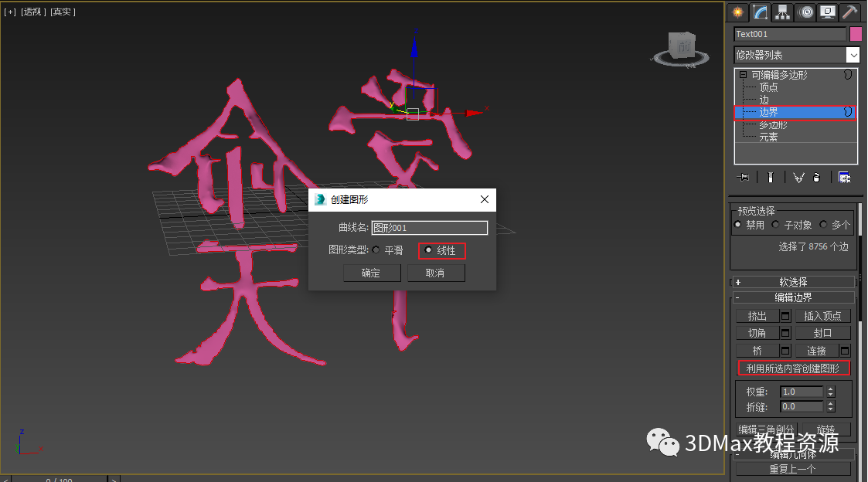Adjust the 折缝 spinner arrows
Viewport: 868px width, 482px height.
click(830, 407)
